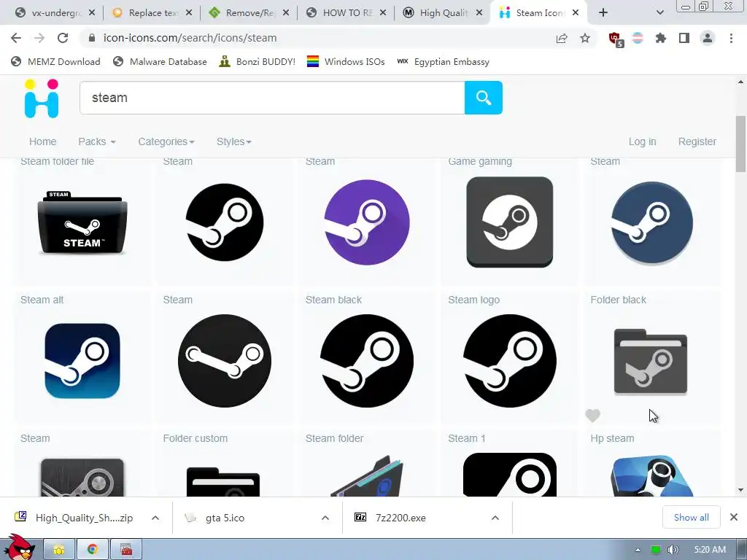
Task: Open the uBlock extension icon
Action: [616, 39]
